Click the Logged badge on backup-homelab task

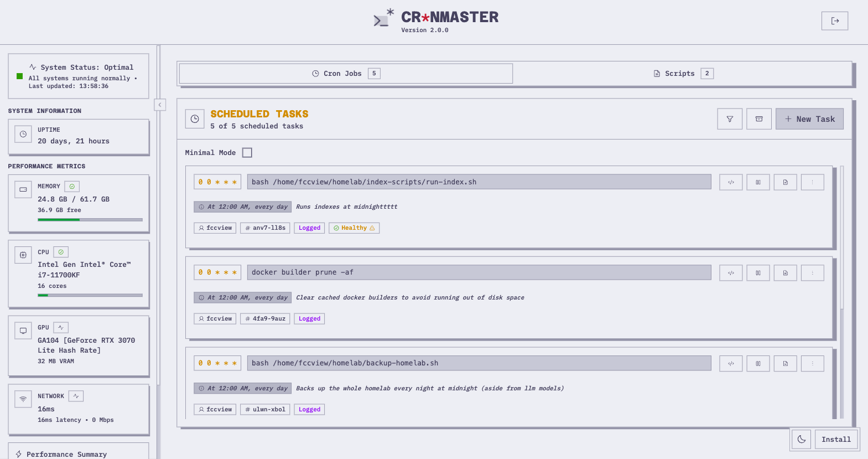(x=309, y=410)
